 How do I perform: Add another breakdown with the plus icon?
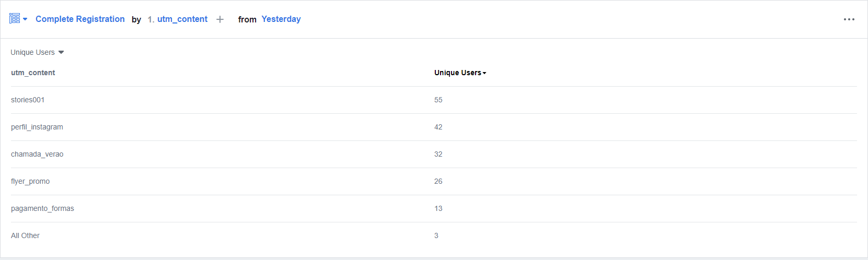(x=220, y=19)
